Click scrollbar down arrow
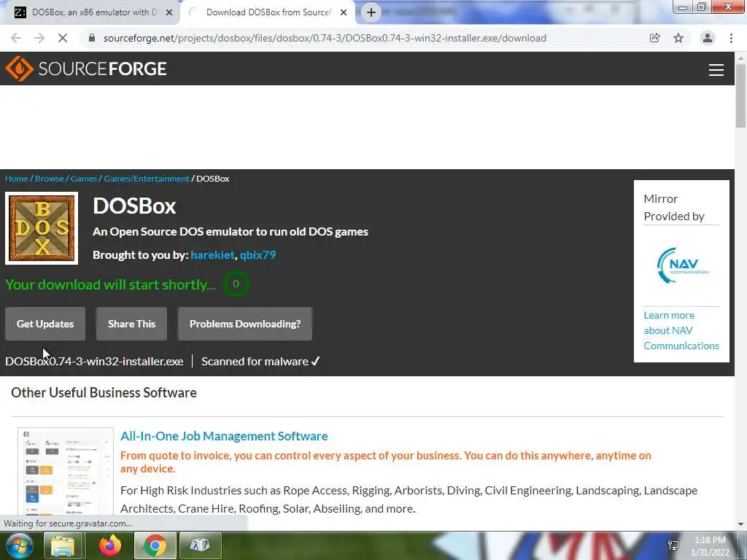This screenshot has height=560, width=747. click(740, 524)
